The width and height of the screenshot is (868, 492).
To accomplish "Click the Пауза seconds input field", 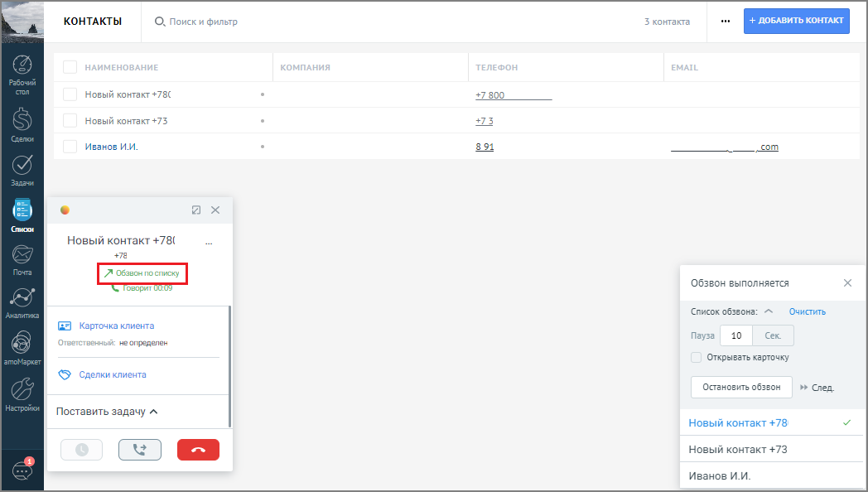I will [736, 335].
